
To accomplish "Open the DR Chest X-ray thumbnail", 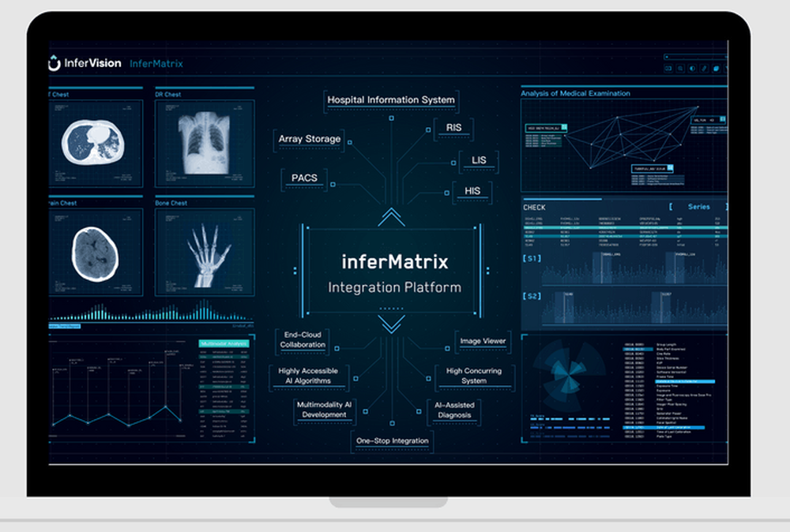I will coord(205,144).
